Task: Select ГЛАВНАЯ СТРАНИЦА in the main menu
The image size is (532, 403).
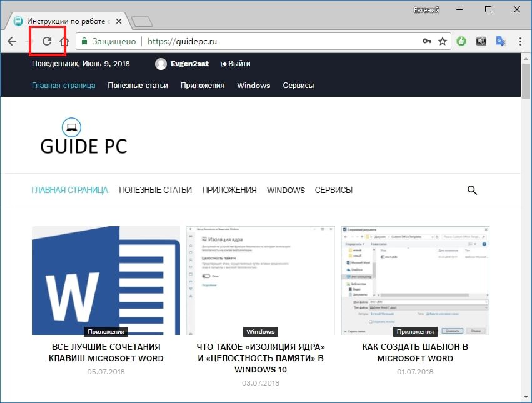Action: (x=69, y=190)
